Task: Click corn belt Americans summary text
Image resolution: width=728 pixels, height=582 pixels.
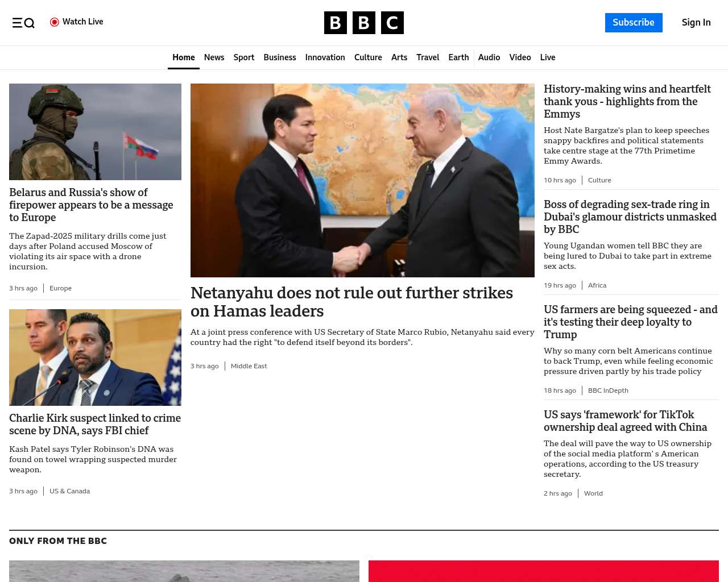Action: coord(628,361)
